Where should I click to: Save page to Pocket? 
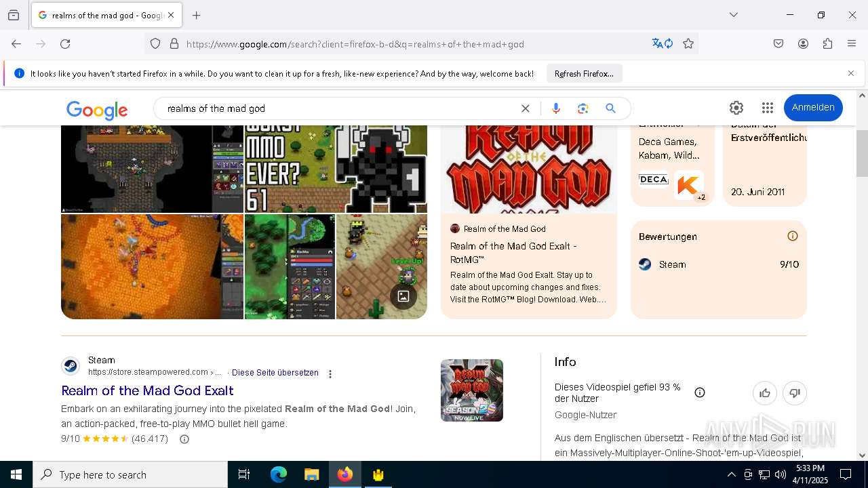pyautogui.click(x=778, y=44)
